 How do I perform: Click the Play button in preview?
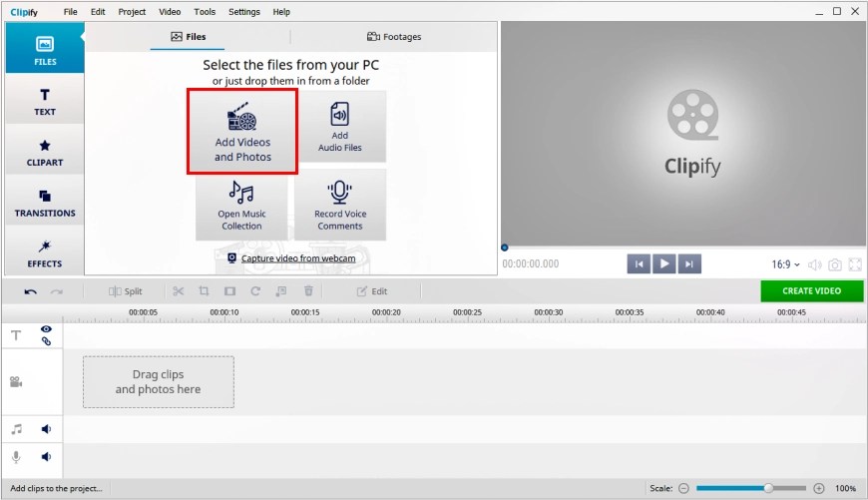pos(664,264)
